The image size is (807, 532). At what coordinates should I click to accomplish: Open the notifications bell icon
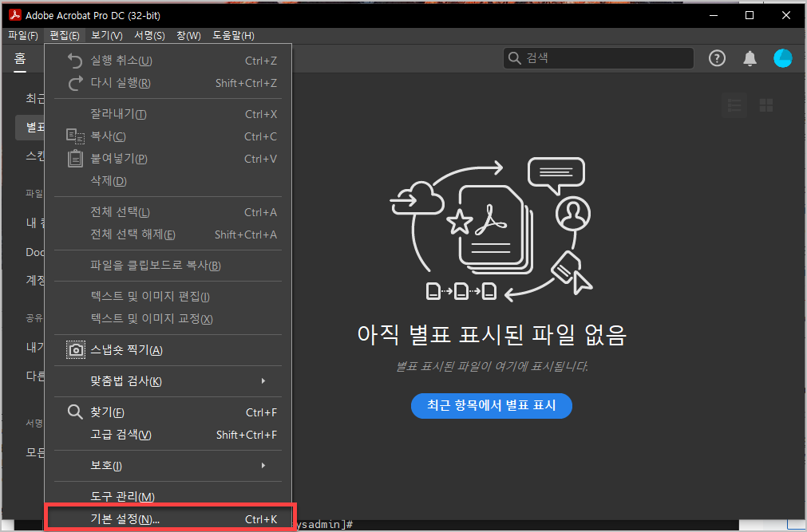[x=750, y=58]
